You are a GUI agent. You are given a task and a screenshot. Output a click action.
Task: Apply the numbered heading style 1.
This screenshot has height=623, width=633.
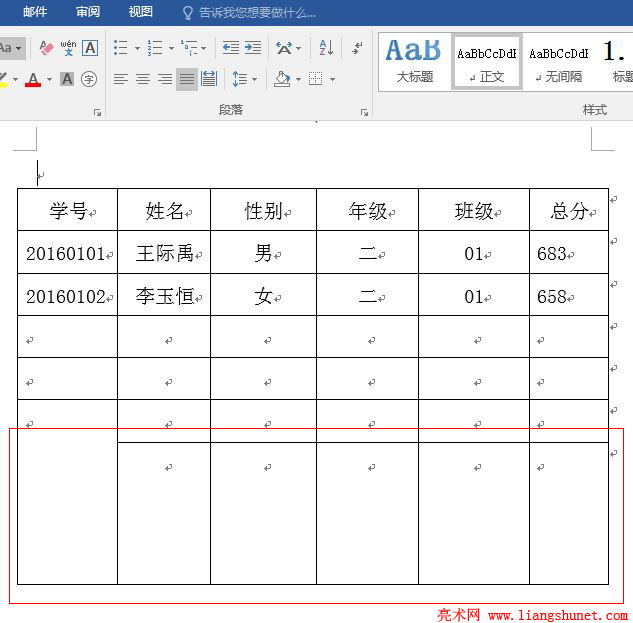point(615,62)
